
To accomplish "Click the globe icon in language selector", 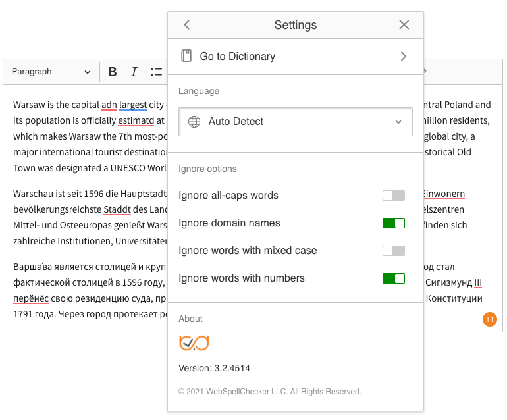I will [x=194, y=122].
